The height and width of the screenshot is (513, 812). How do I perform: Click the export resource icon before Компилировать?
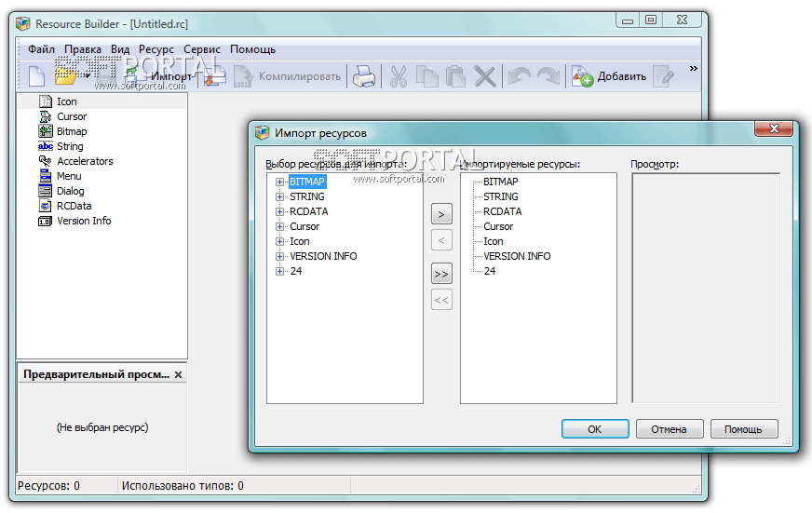click(215, 76)
